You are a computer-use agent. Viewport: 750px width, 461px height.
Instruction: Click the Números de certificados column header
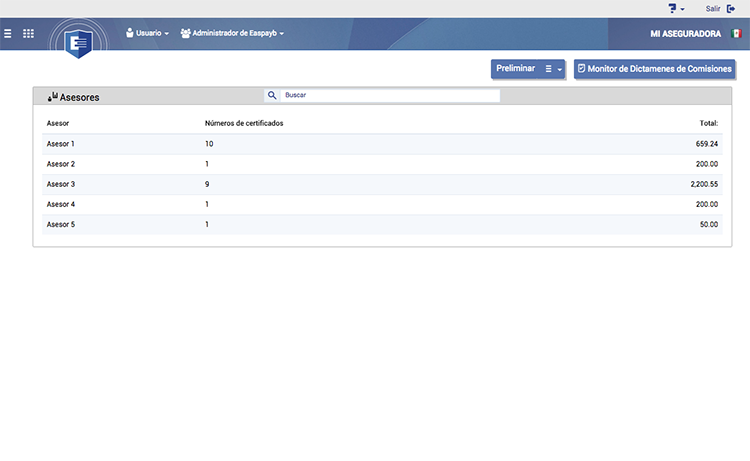click(244, 123)
